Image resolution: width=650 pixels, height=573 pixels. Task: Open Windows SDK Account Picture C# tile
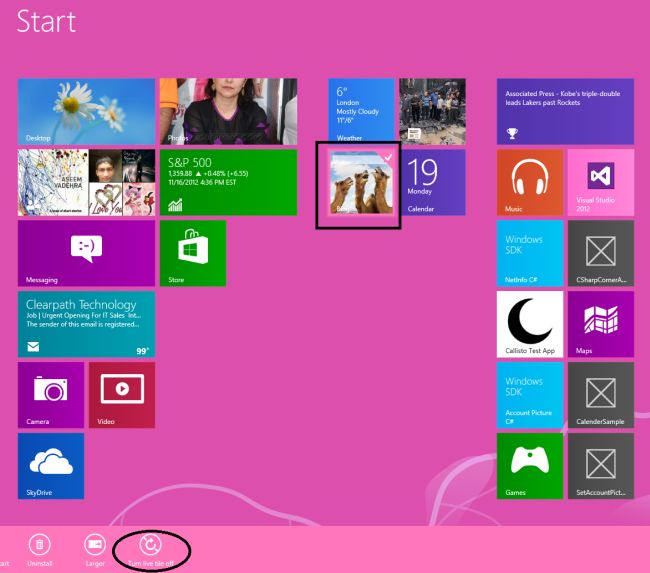(x=530, y=395)
